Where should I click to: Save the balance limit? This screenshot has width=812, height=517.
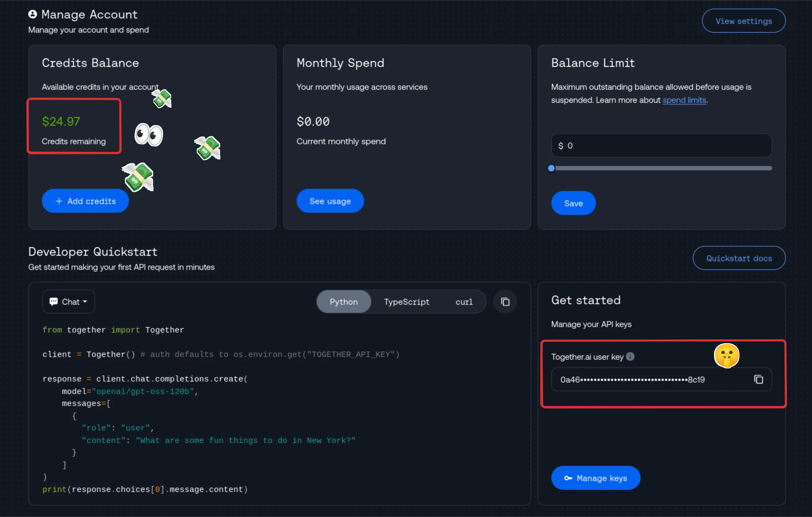(x=573, y=203)
